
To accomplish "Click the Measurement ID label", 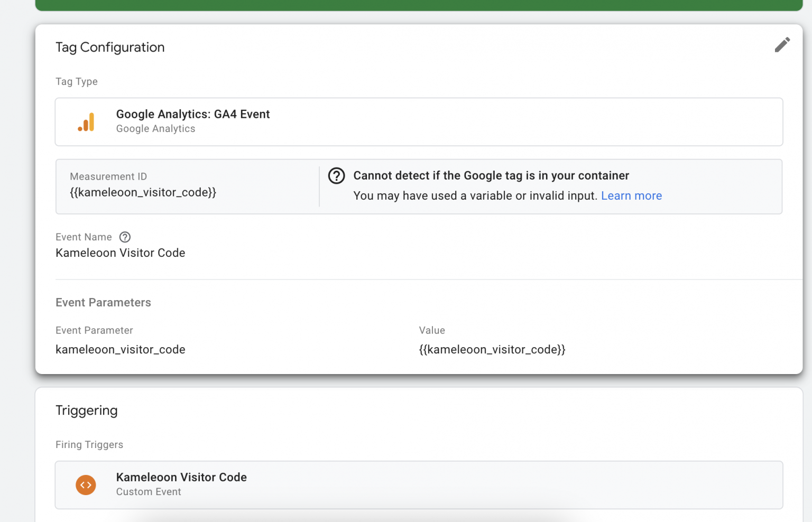I will coord(108,176).
